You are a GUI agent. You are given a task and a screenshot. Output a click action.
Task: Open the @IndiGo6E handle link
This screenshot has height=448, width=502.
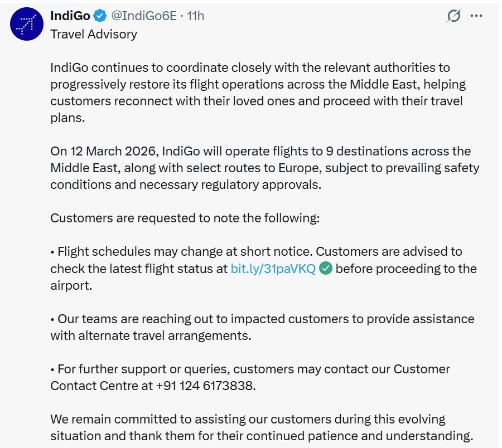(x=144, y=16)
